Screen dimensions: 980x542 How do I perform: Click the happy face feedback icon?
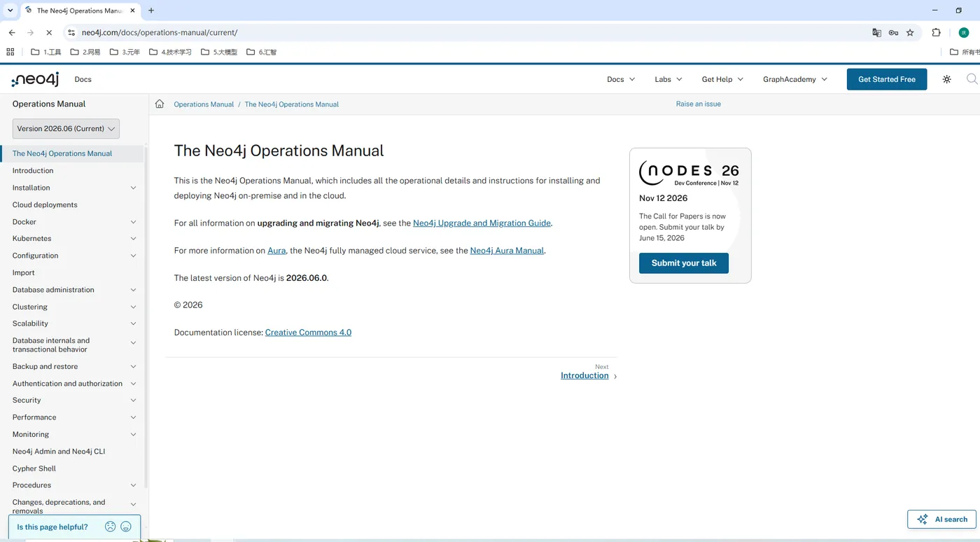pos(126,527)
